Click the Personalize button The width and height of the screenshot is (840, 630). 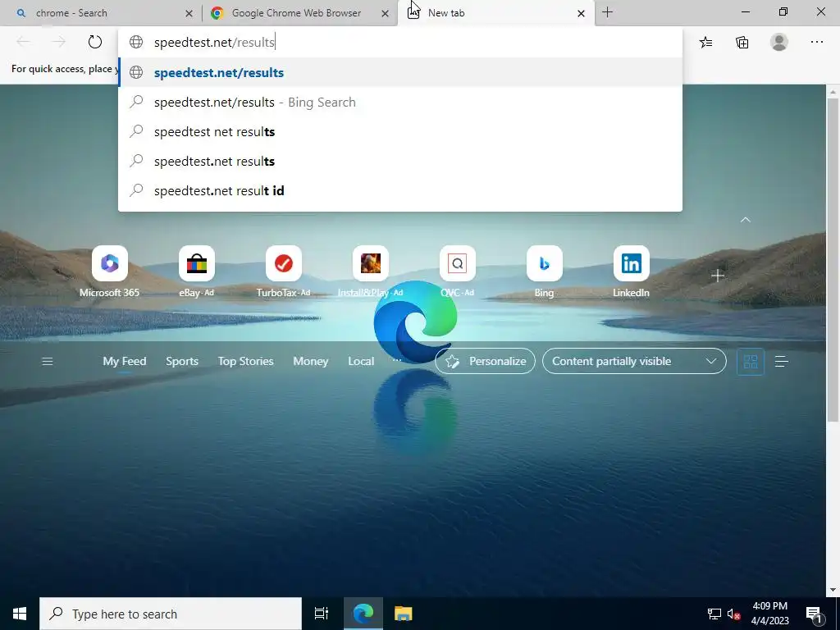point(485,361)
